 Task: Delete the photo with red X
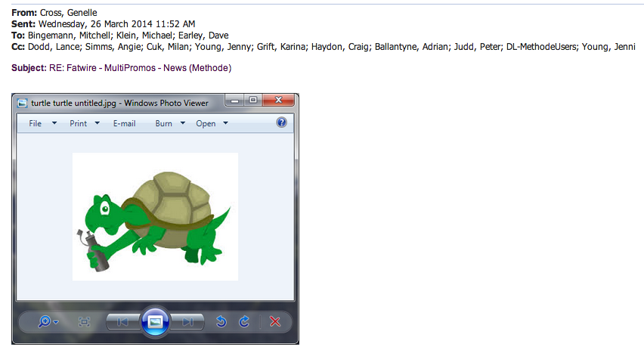pyautogui.click(x=275, y=321)
